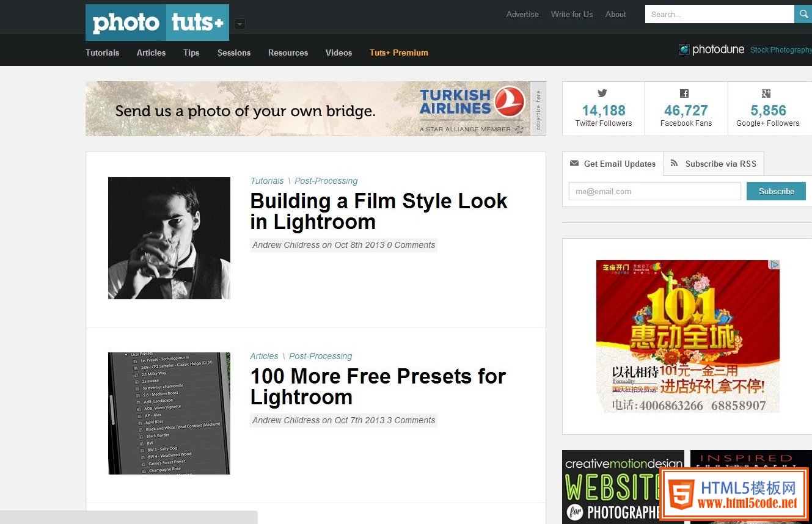Open the dropdown arrow beside the Phototuts+ logo
This screenshot has height=524, width=812.
pos(240,24)
